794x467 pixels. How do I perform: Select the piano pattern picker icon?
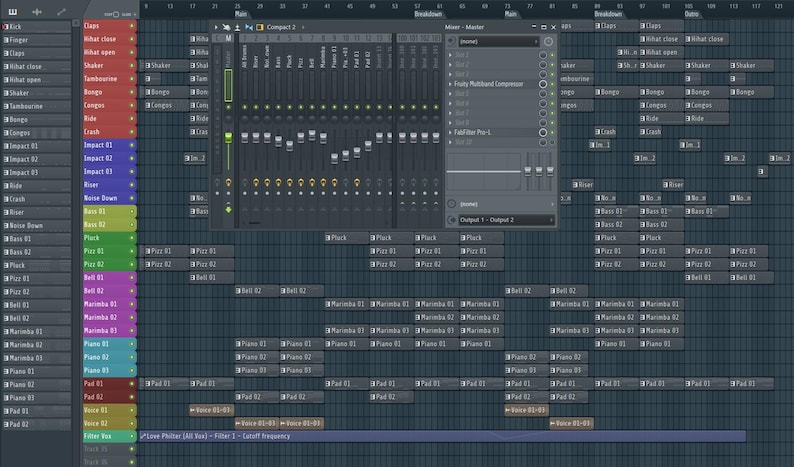click(13, 12)
